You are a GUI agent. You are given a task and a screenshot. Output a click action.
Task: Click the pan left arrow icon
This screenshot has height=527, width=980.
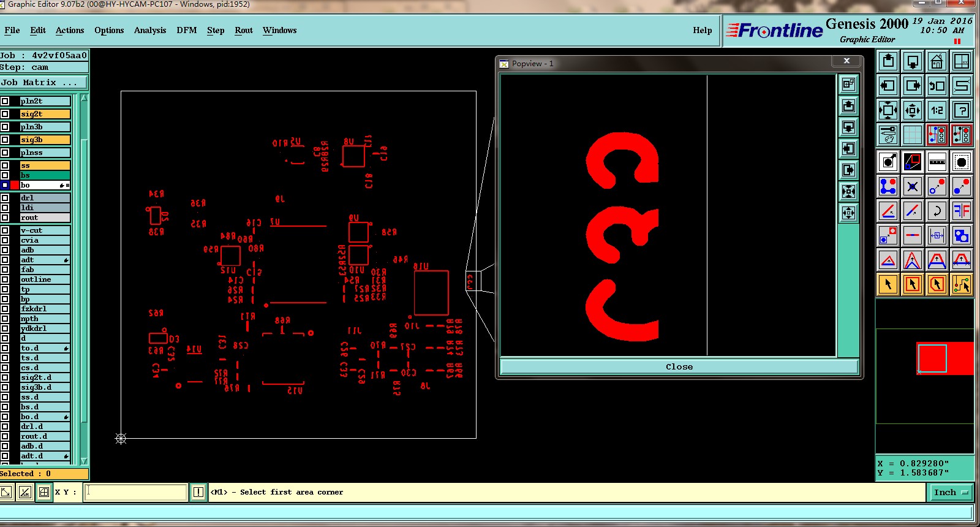tap(888, 86)
